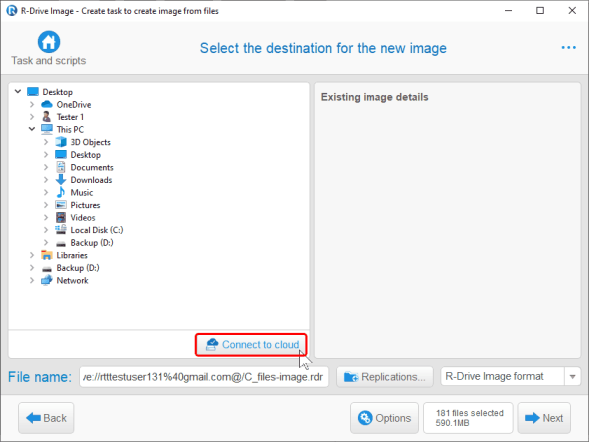Select the top-level Desktop label

57,92
